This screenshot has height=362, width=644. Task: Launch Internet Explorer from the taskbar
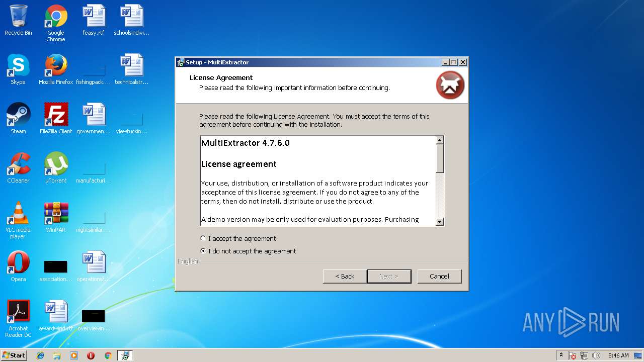point(40,355)
